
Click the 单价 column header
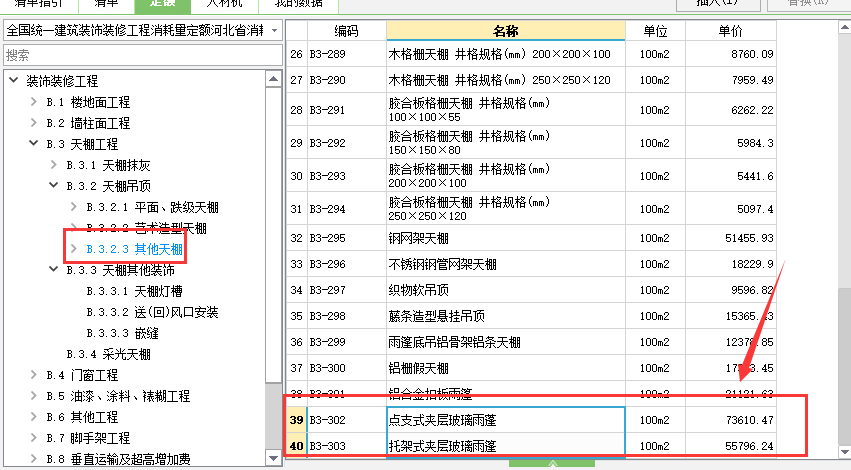(x=731, y=31)
